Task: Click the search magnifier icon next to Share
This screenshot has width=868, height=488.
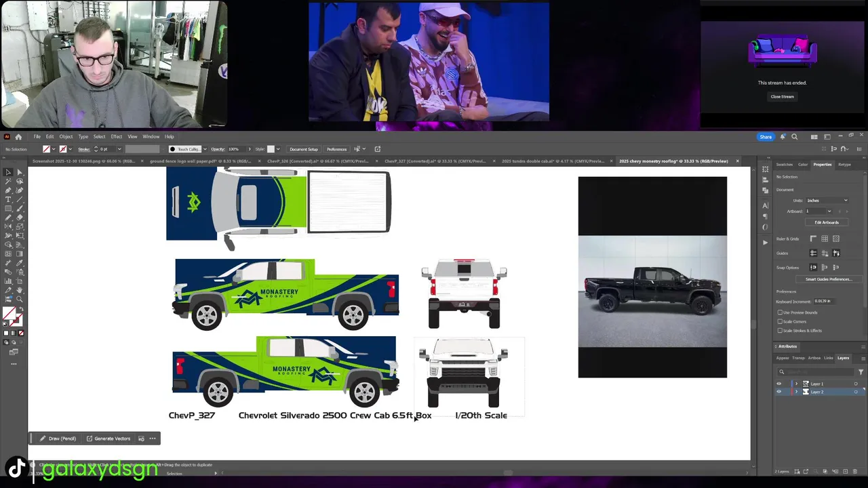Action: pyautogui.click(x=794, y=137)
